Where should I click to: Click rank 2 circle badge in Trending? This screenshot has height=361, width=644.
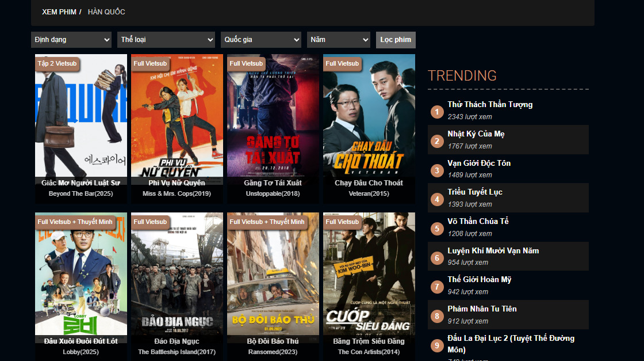click(437, 141)
